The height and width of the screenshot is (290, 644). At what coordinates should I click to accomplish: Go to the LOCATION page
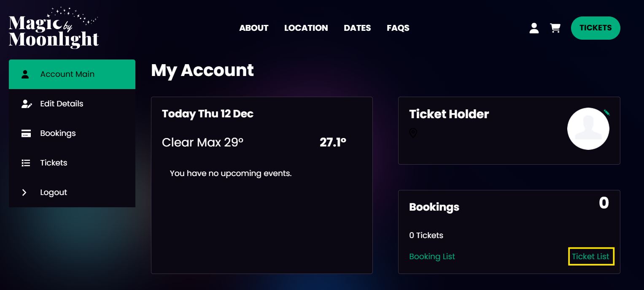tap(306, 28)
